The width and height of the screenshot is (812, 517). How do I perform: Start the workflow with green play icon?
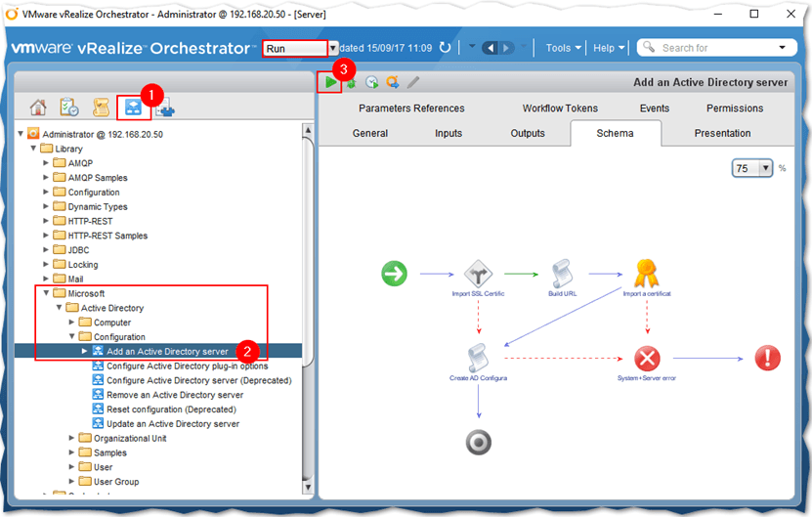tap(330, 82)
